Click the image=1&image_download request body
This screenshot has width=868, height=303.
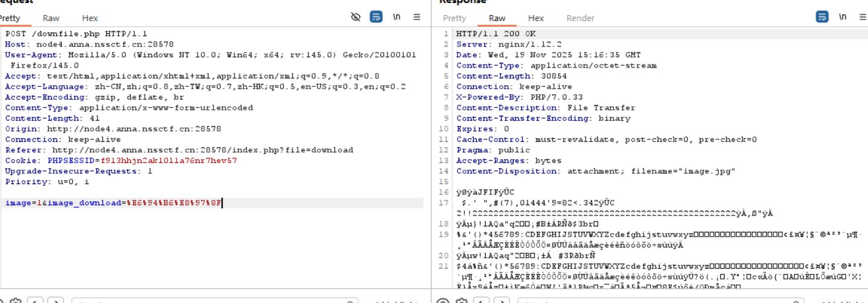coord(113,203)
